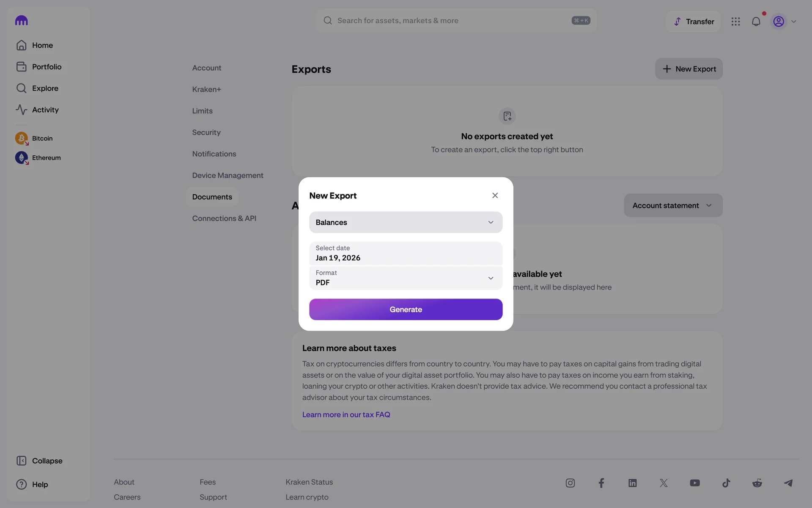The height and width of the screenshot is (508, 812).
Task: Click the user profile avatar icon
Action: 778,22
